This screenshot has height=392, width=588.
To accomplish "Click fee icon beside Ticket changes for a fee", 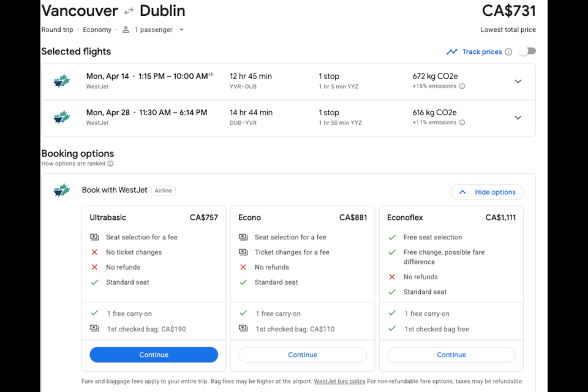I will tap(243, 252).
